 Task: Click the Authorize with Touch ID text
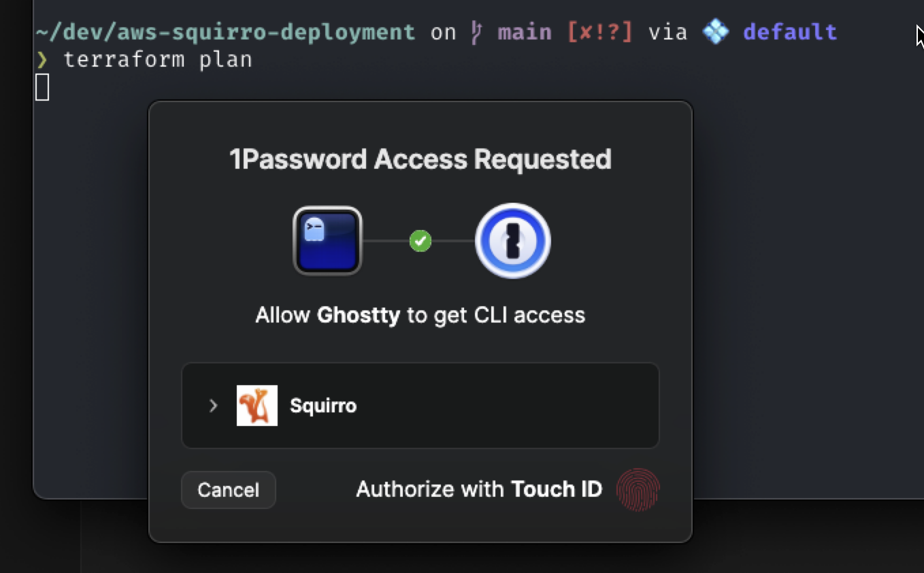tap(479, 489)
